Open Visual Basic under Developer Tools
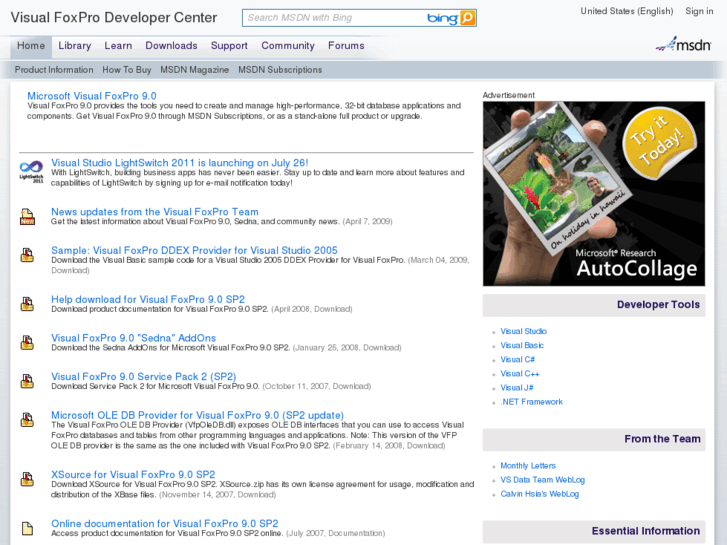This screenshot has height=545, width=727. (x=522, y=345)
